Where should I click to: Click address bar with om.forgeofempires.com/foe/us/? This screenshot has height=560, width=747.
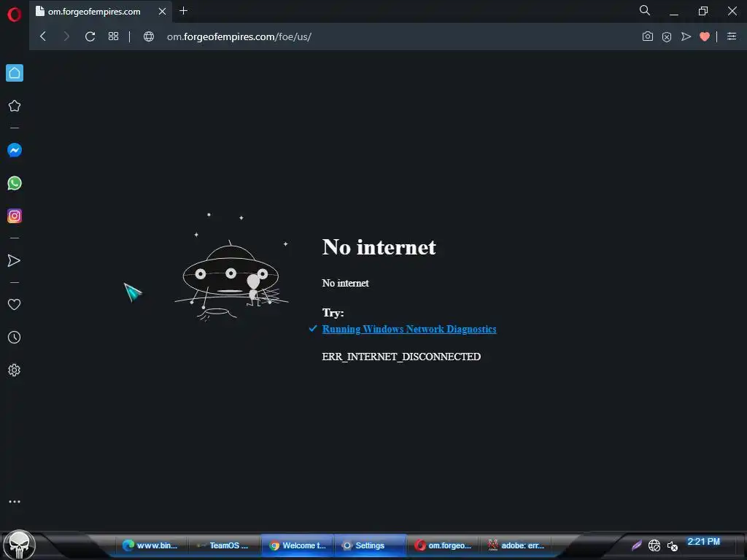pyautogui.click(x=239, y=36)
